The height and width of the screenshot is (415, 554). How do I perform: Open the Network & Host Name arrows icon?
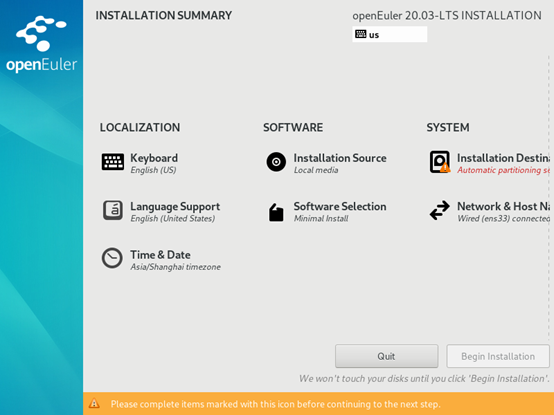pyautogui.click(x=440, y=211)
